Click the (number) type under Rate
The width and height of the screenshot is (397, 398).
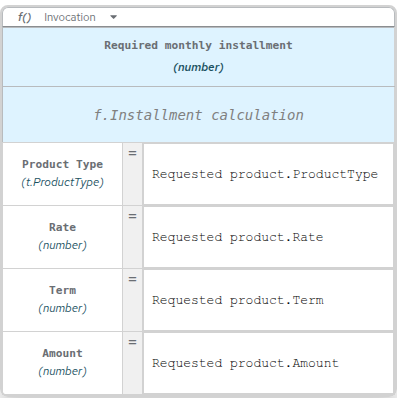coord(63,245)
